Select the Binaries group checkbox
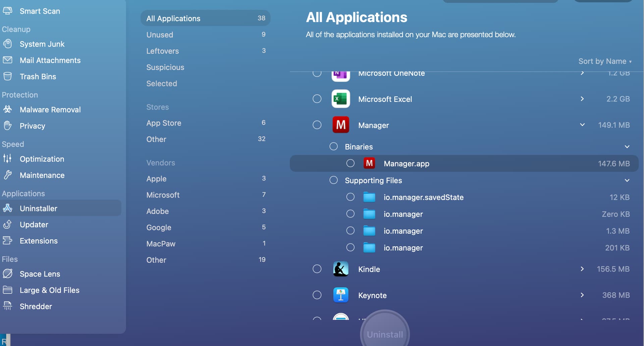The width and height of the screenshot is (644, 346). (x=333, y=146)
